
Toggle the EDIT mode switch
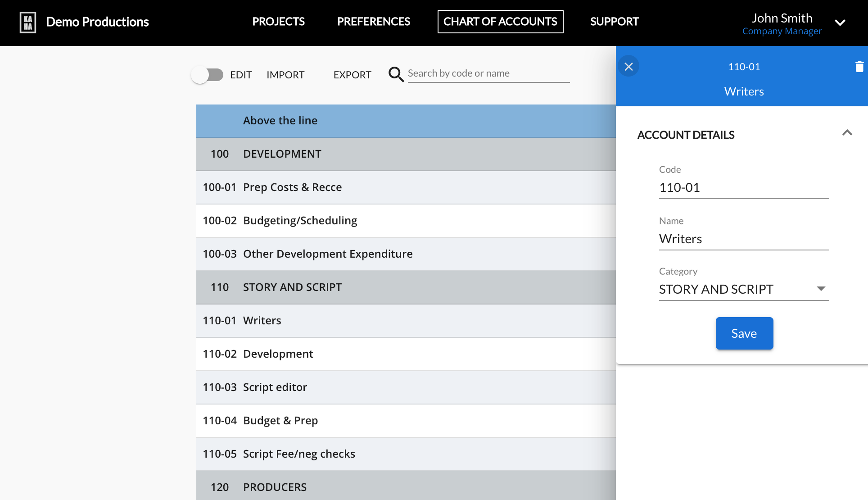[208, 75]
